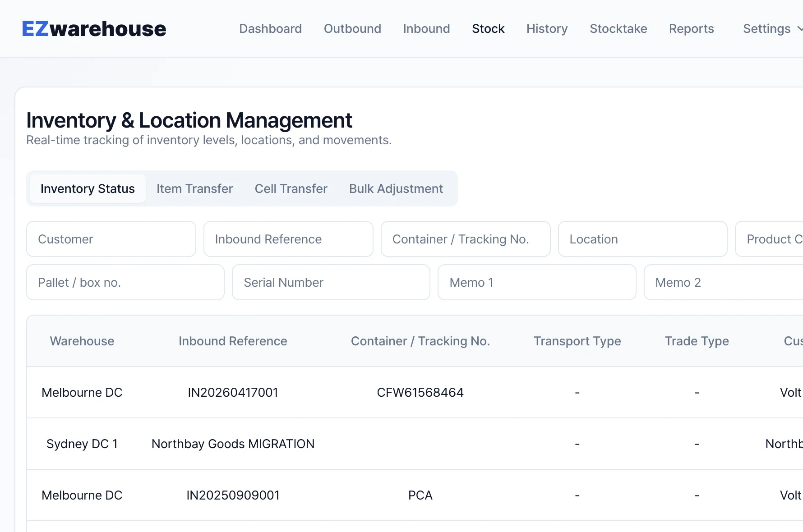This screenshot has height=532, width=803.
Task: Open the Inbound section
Action: pyautogui.click(x=426, y=29)
